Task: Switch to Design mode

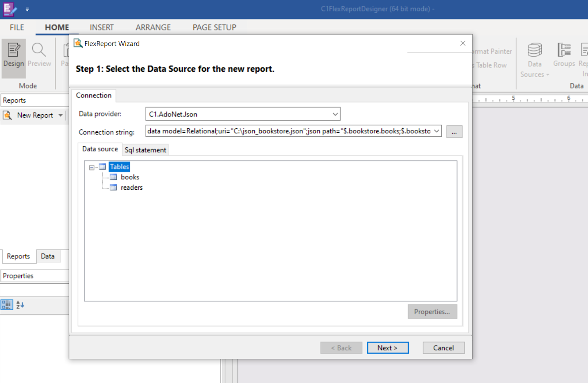Action: pos(14,58)
